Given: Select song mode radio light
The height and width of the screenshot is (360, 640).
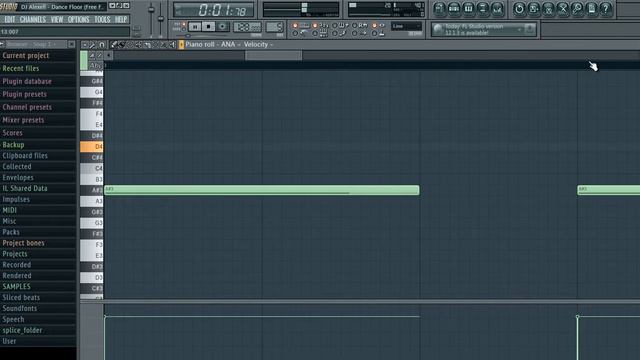Looking at the screenshot, I should [x=184, y=29].
